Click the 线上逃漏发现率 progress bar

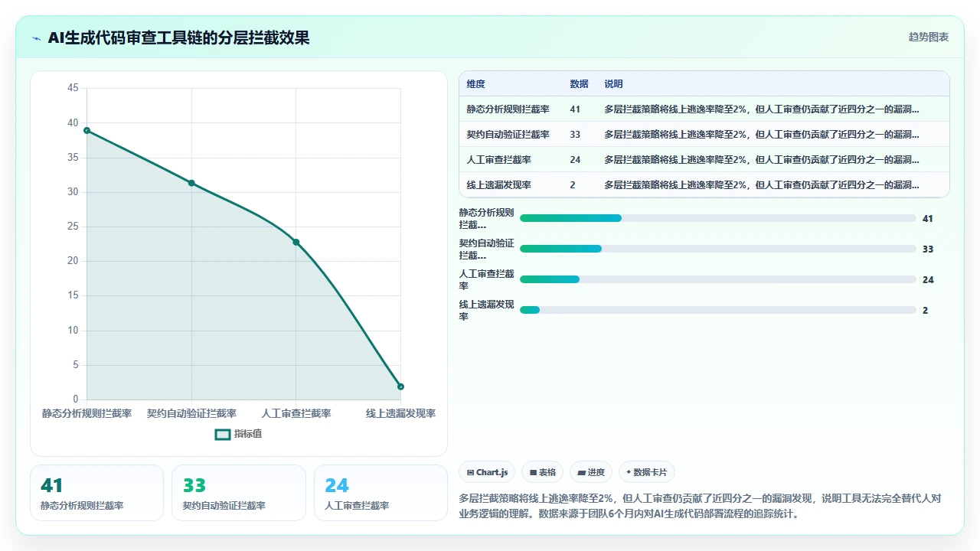pyautogui.click(x=718, y=310)
